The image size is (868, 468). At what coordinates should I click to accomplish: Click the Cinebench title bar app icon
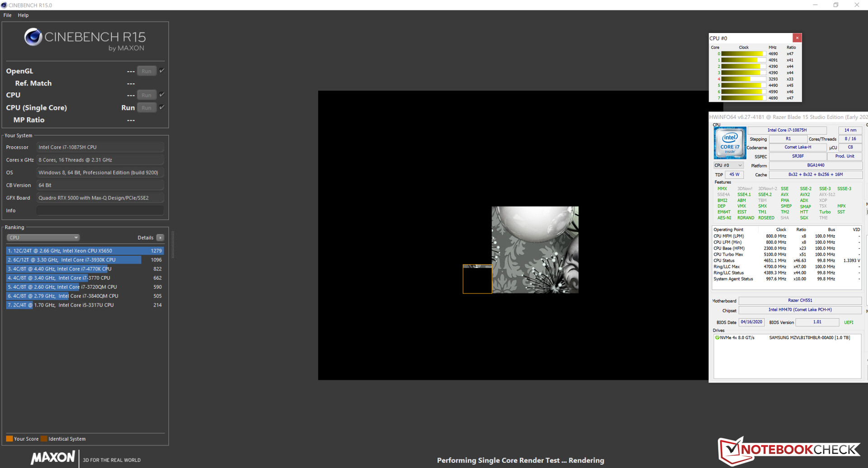(4, 5)
